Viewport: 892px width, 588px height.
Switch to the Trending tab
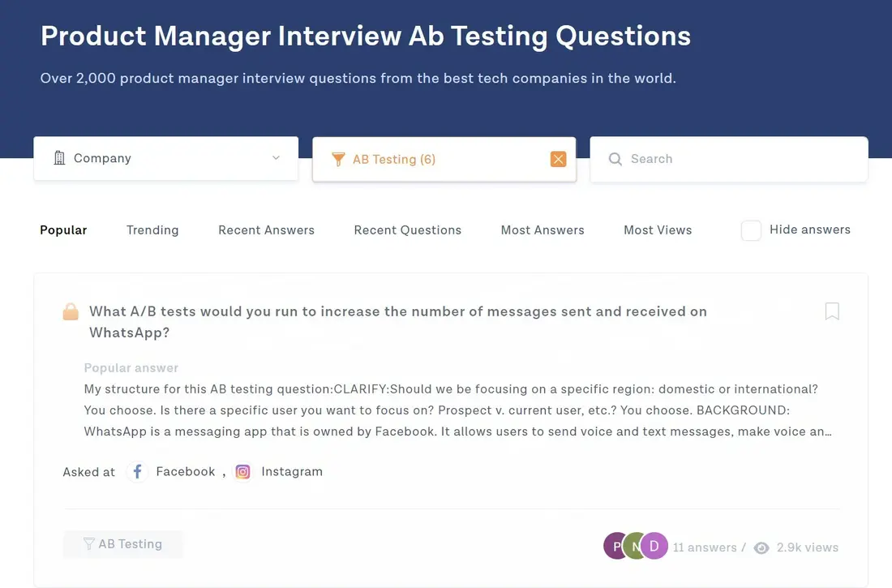click(152, 230)
